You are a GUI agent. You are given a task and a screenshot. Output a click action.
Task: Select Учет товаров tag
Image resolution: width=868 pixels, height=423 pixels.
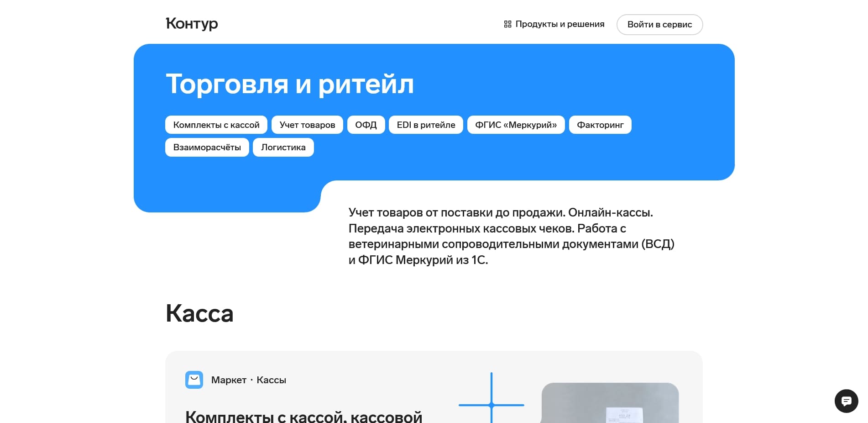[307, 125]
